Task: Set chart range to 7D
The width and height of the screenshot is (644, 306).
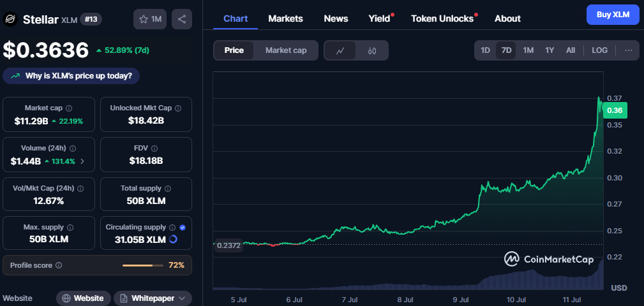Action: (x=506, y=50)
